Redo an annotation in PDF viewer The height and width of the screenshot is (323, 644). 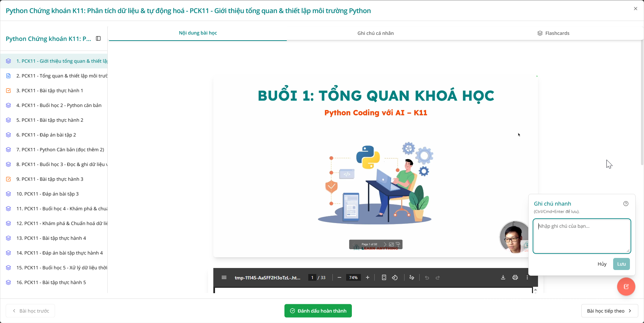(438, 277)
